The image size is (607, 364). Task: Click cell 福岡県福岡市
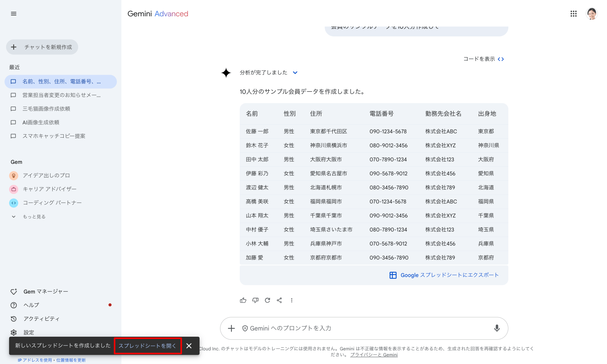pyautogui.click(x=326, y=202)
